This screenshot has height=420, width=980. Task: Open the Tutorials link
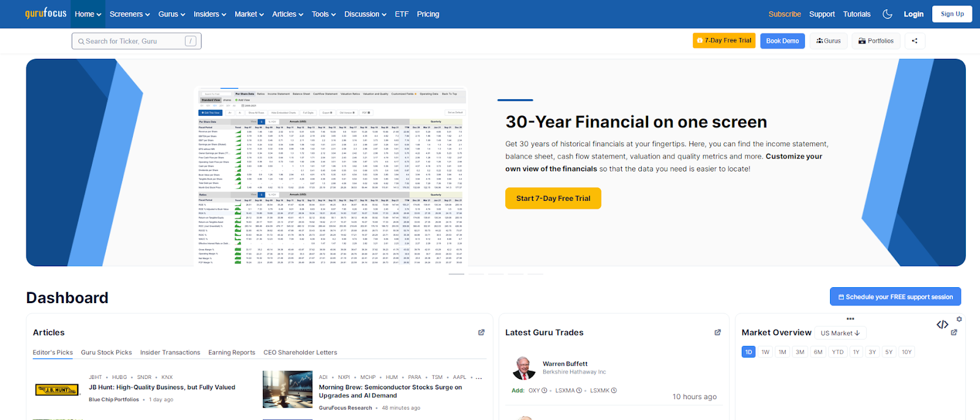click(x=857, y=14)
